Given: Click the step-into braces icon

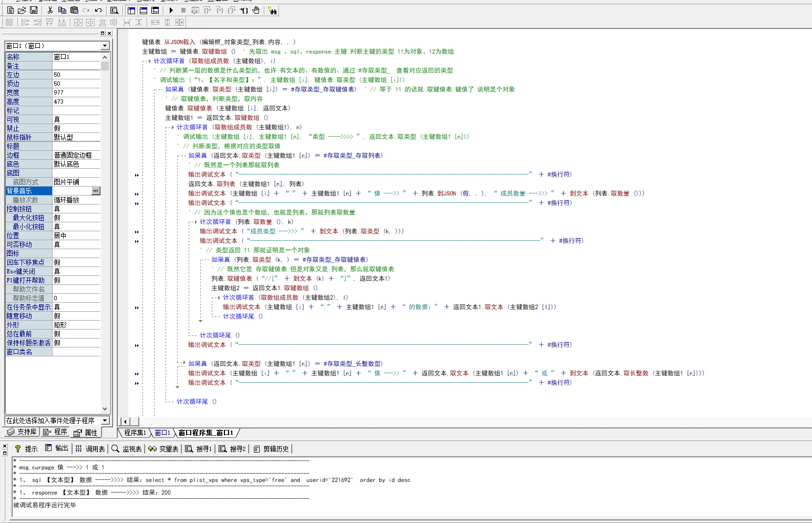Looking at the screenshot, I should pos(220,10).
